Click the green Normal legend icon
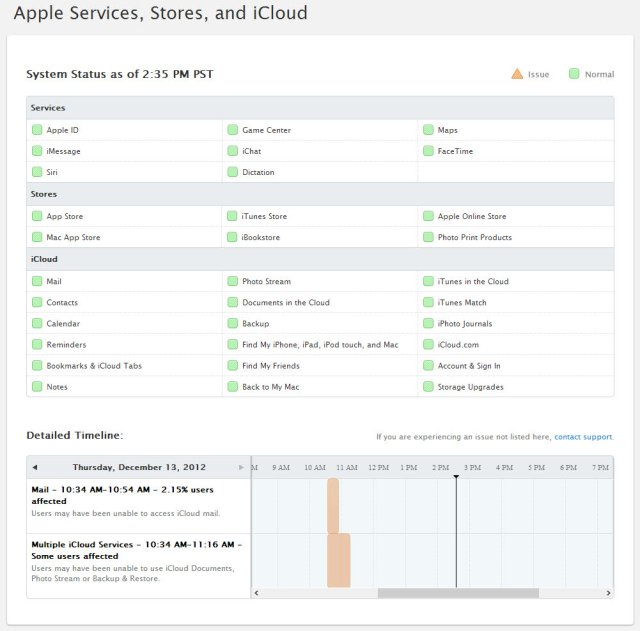The height and width of the screenshot is (631, 640). coord(574,74)
